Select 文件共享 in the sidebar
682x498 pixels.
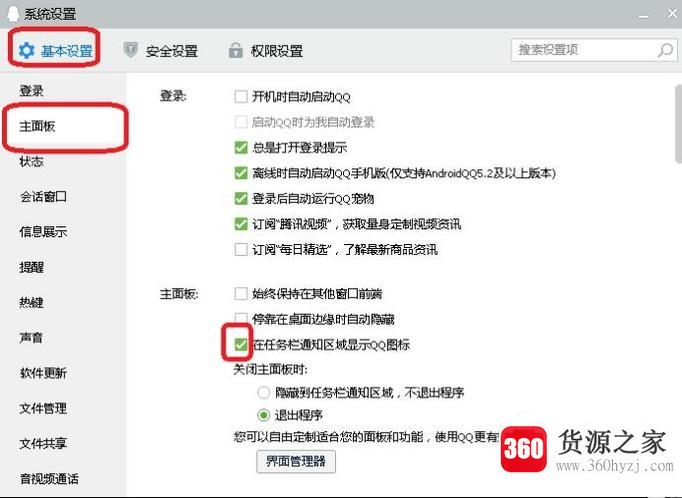pyautogui.click(x=43, y=444)
